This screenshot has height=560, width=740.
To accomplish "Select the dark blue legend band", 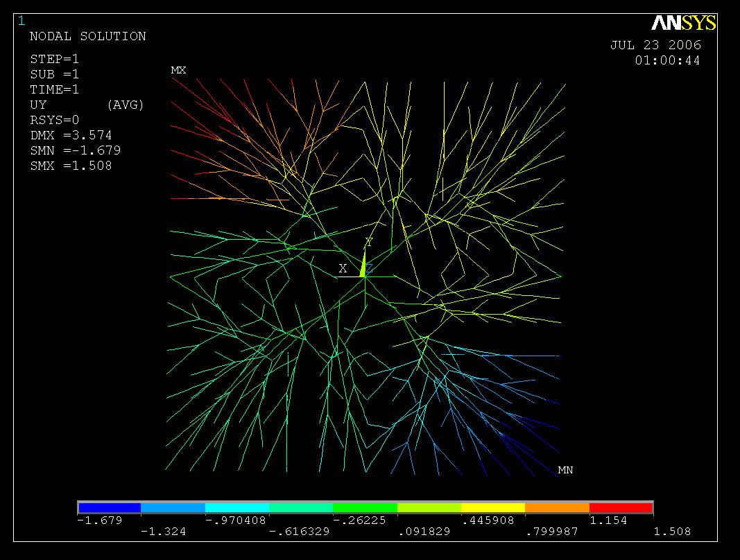I will [x=110, y=507].
